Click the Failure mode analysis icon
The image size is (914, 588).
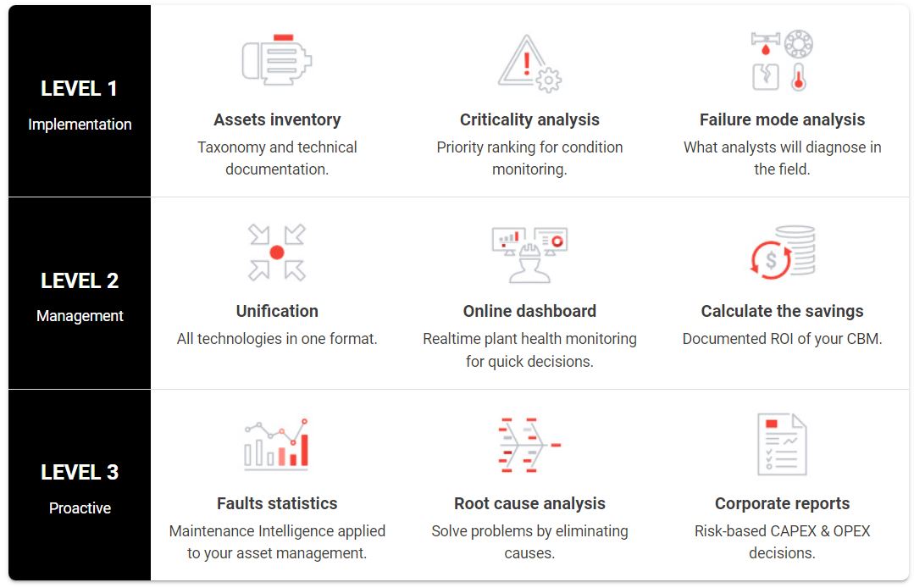point(782,60)
